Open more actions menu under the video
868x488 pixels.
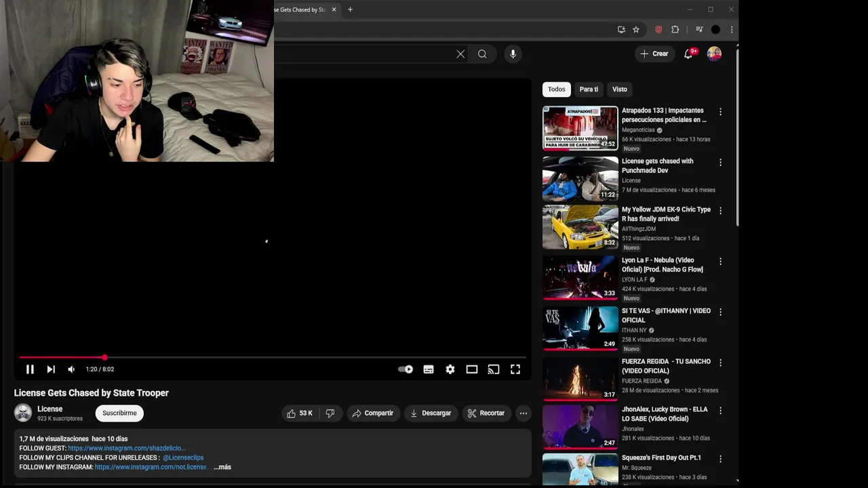(524, 413)
